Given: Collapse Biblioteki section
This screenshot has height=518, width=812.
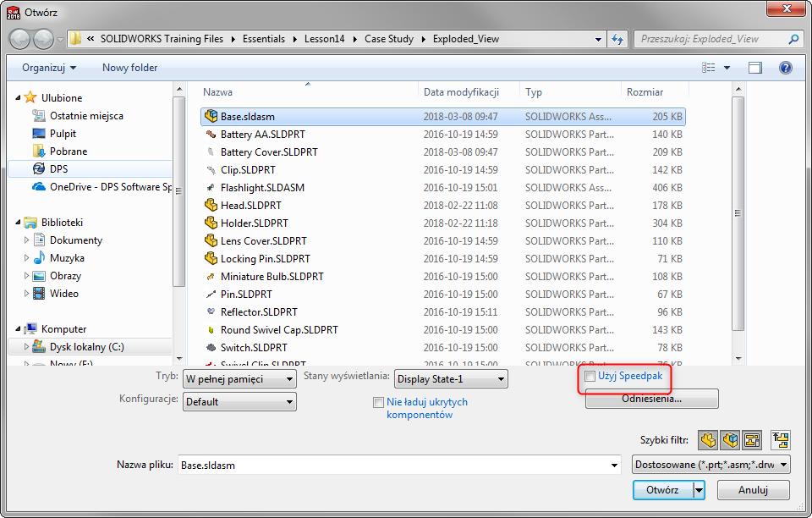Looking at the screenshot, I should pyautogui.click(x=18, y=223).
